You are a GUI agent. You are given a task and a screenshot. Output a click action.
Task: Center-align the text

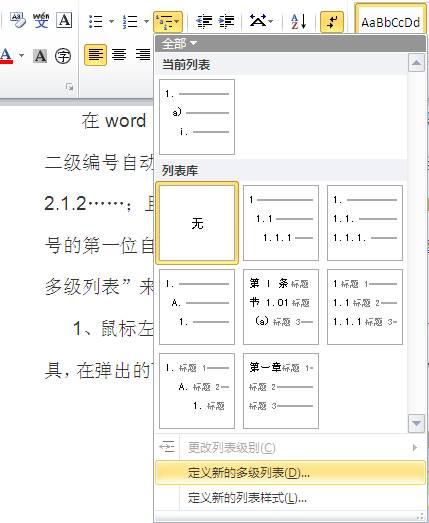click(x=119, y=55)
